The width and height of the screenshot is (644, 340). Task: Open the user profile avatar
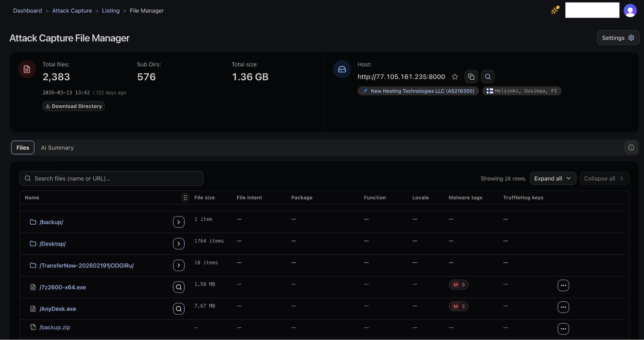pyautogui.click(x=630, y=11)
